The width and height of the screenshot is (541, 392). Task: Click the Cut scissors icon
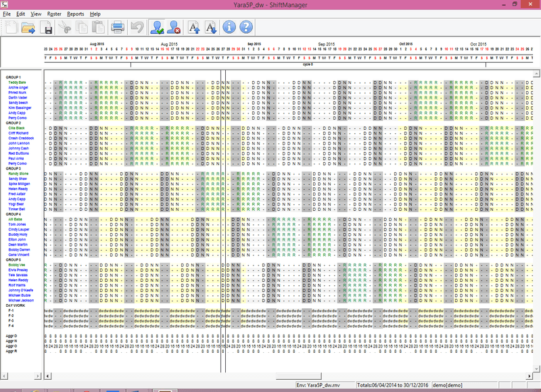[64, 27]
